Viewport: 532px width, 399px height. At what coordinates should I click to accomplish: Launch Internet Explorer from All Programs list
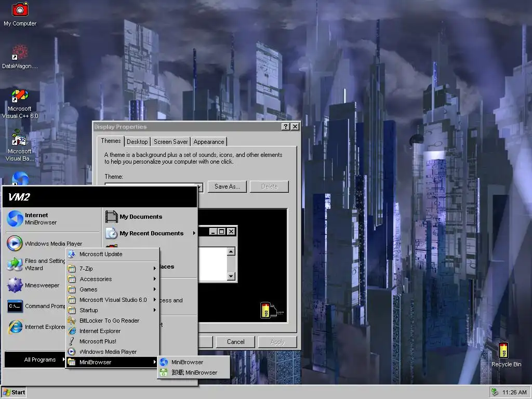tap(112, 331)
